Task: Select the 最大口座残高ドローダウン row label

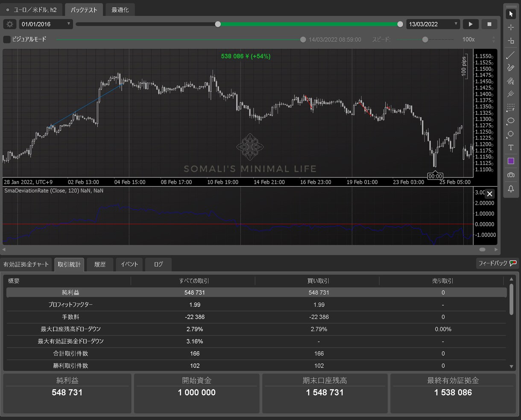Action: (70, 329)
